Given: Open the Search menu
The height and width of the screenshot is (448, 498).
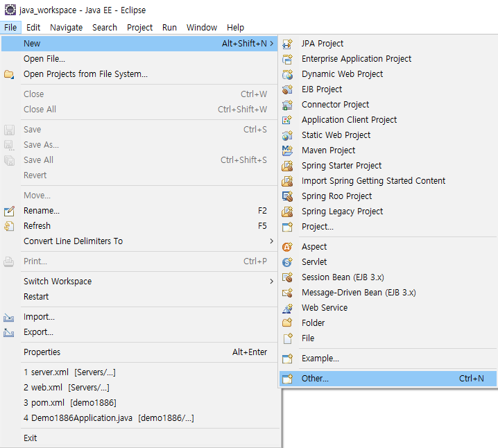Looking at the screenshot, I should pos(105,28).
